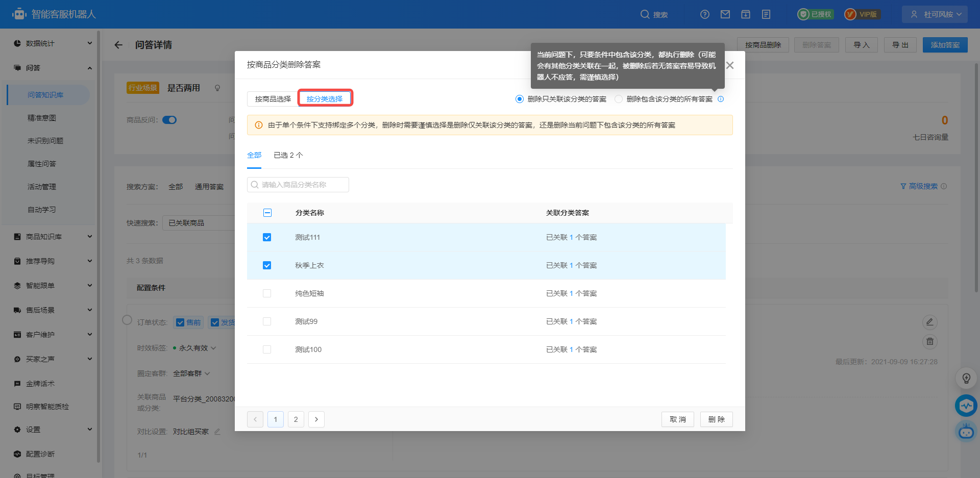Viewport: 980px width, 478px height.
Task: Expand the 数据统计 sidebar menu
Action: pos(90,43)
